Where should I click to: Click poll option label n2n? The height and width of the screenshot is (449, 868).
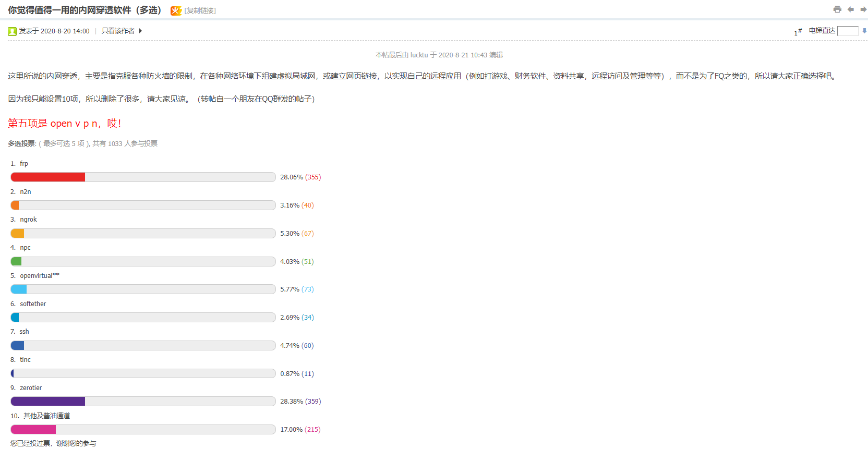[x=26, y=192]
